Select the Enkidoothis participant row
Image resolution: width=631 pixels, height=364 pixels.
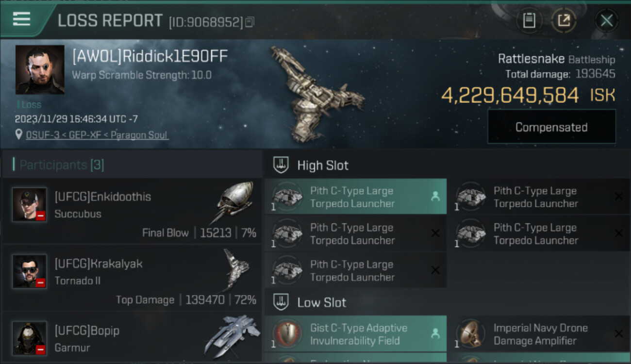pos(132,212)
